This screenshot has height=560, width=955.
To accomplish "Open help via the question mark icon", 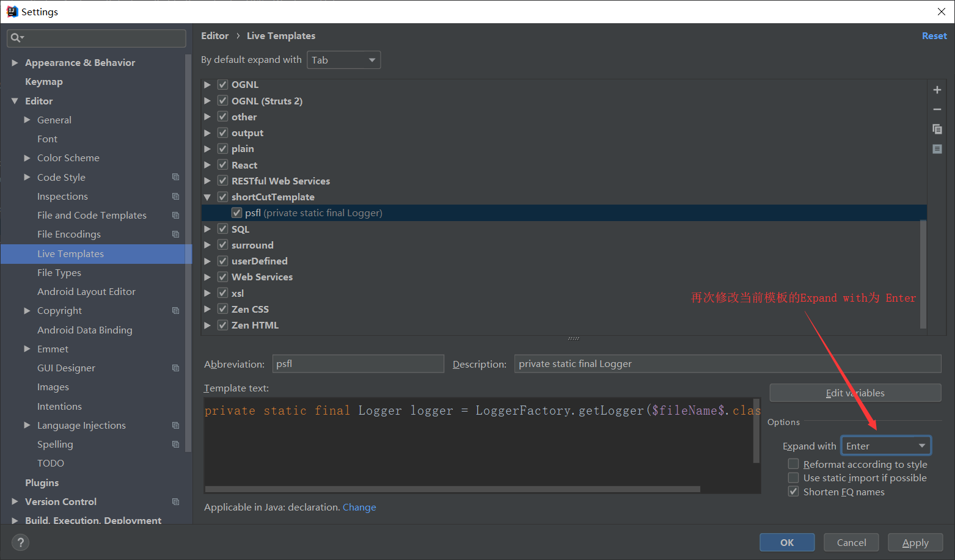I will (20, 542).
